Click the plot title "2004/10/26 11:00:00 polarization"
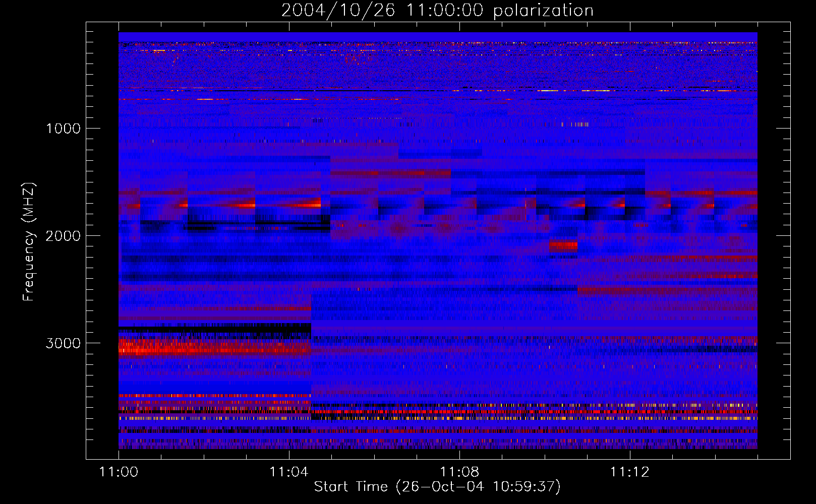 (x=437, y=10)
